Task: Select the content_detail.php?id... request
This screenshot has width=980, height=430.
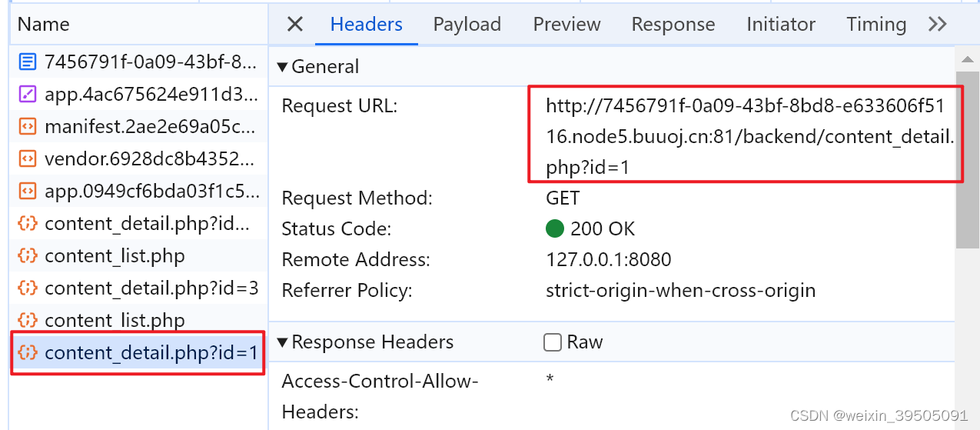Action: coord(139,224)
